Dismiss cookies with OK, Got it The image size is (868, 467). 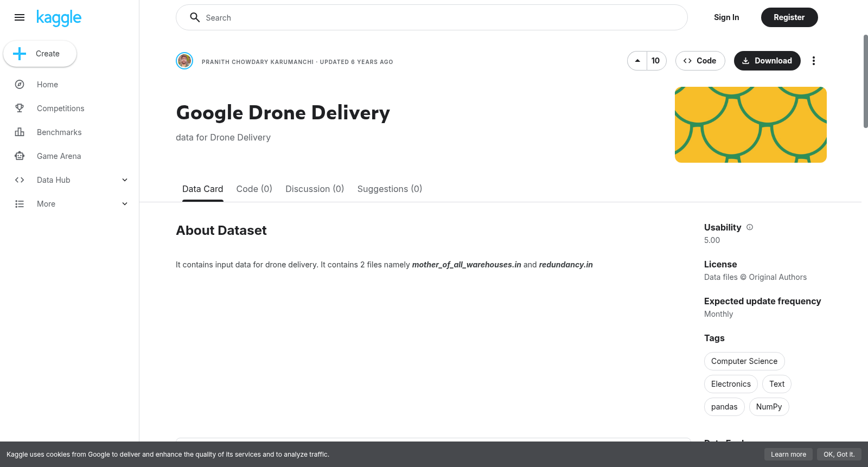839,455
